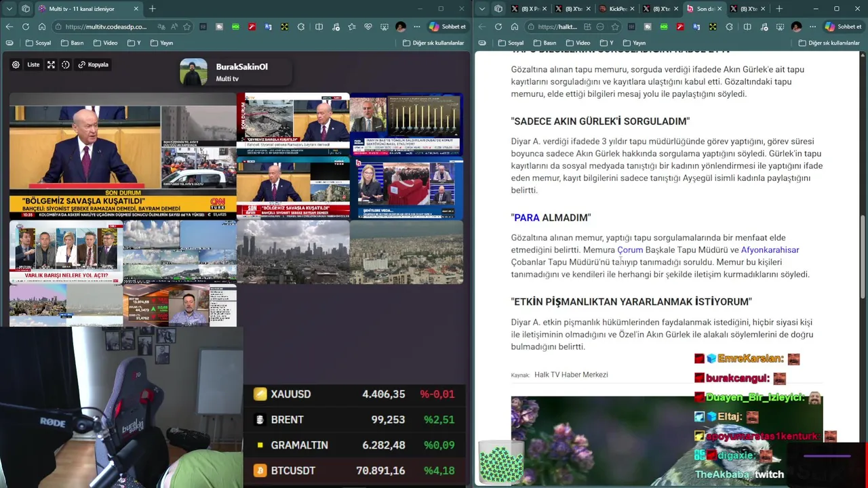Open Sohbet et Copilot in Multi tv window

click(x=448, y=26)
